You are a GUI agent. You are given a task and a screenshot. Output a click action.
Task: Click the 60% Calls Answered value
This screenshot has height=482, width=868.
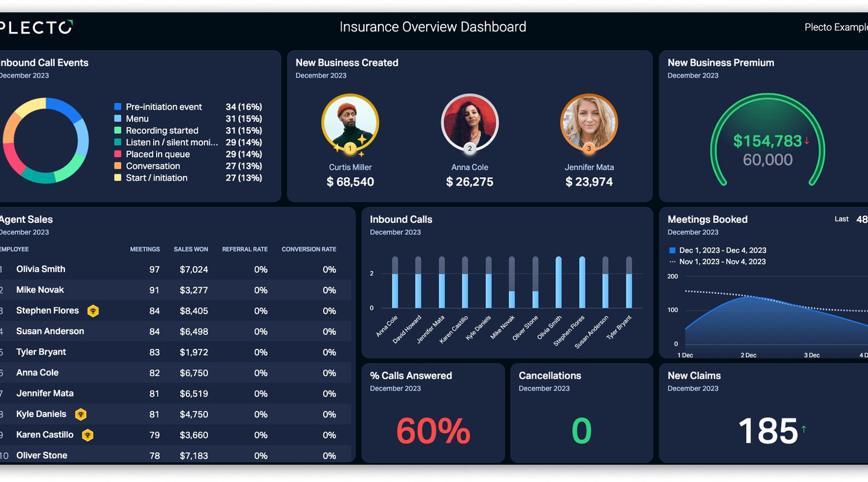(433, 431)
